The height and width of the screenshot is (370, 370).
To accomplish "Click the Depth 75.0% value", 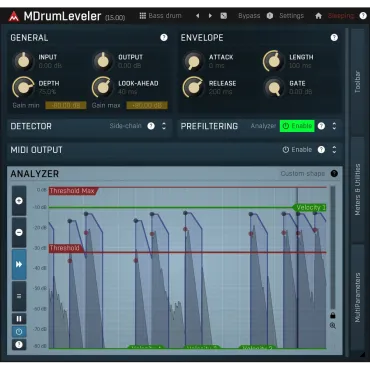I will pyautogui.click(x=47, y=91).
